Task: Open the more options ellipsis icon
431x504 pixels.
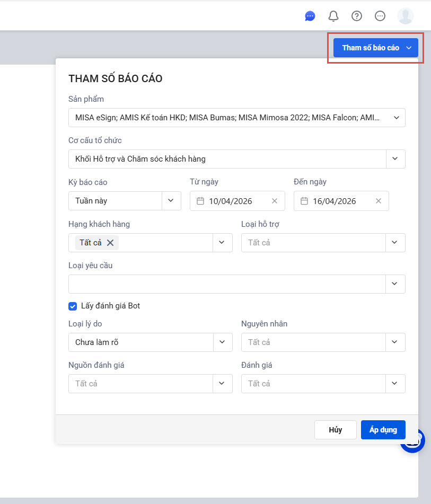Action: point(380,16)
